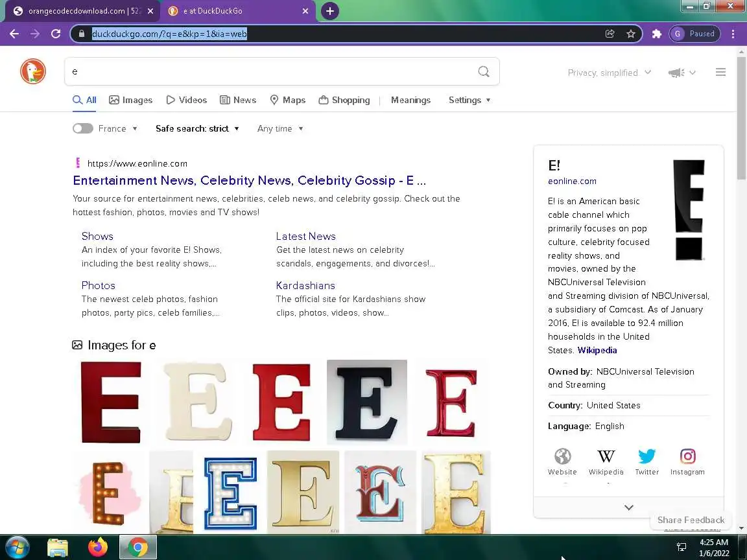The image size is (747, 560).
Task: Click Images for e heading
Action: point(121,345)
